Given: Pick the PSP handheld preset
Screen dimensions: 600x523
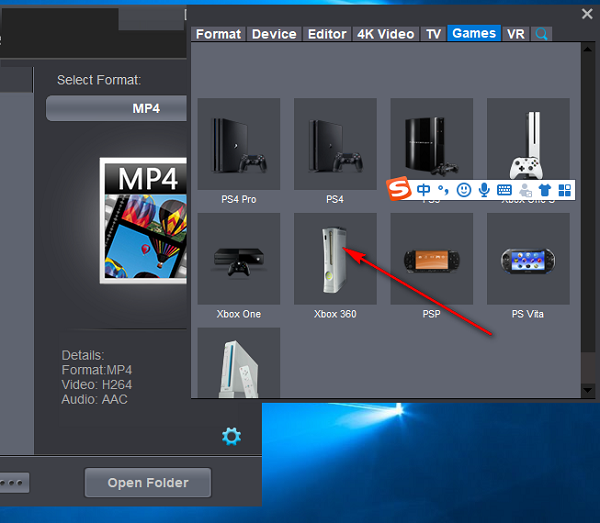Looking at the screenshot, I should tap(432, 259).
